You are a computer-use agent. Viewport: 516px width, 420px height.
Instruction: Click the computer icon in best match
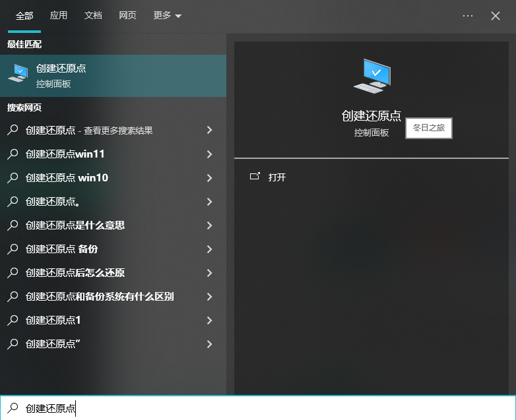(18, 73)
